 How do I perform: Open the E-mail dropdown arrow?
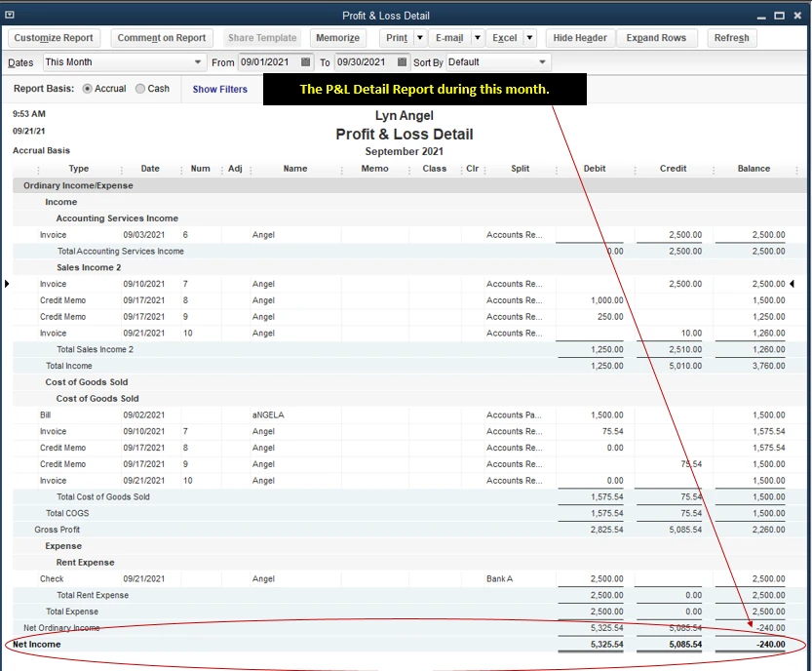477,38
